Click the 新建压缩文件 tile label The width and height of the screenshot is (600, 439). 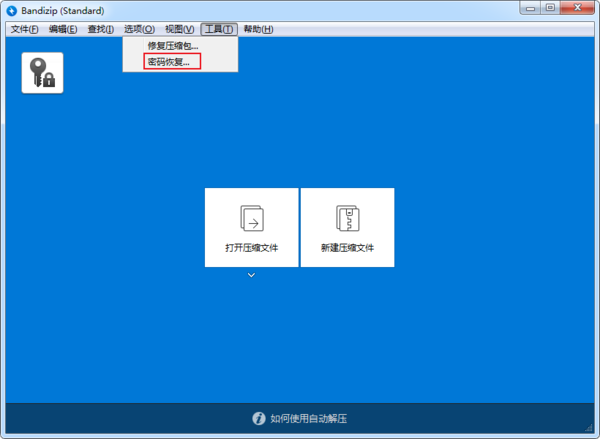[x=347, y=248]
